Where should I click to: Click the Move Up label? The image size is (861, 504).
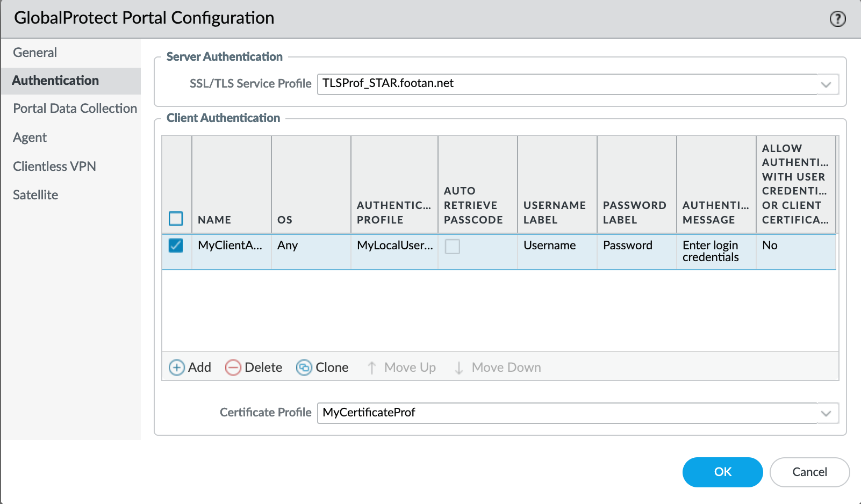(410, 368)
